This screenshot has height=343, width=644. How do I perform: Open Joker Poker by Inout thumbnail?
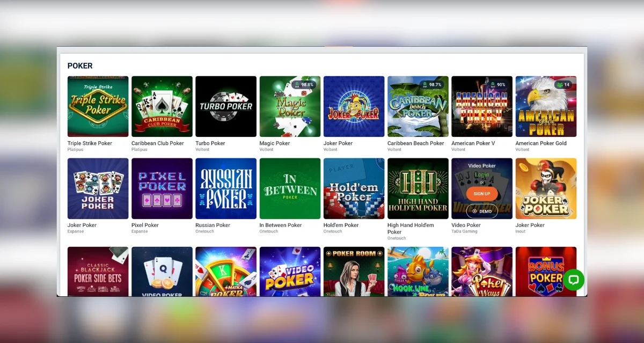tap(546, 188)
